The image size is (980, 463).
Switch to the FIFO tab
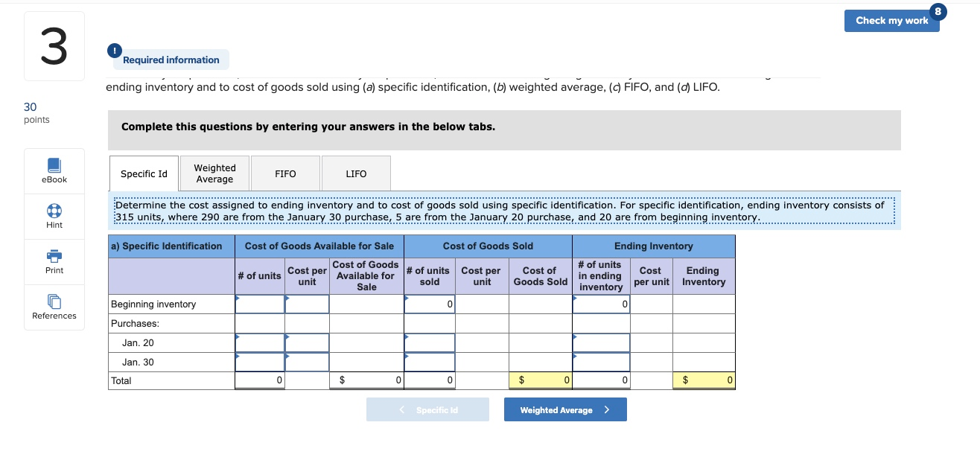(285, 173)
